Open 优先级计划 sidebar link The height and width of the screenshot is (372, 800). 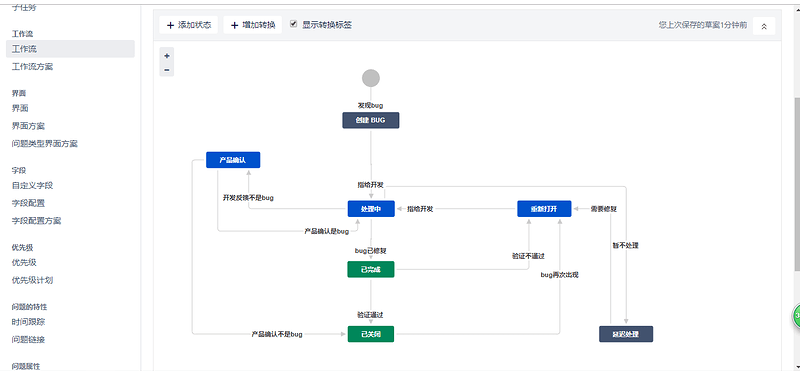33,280
